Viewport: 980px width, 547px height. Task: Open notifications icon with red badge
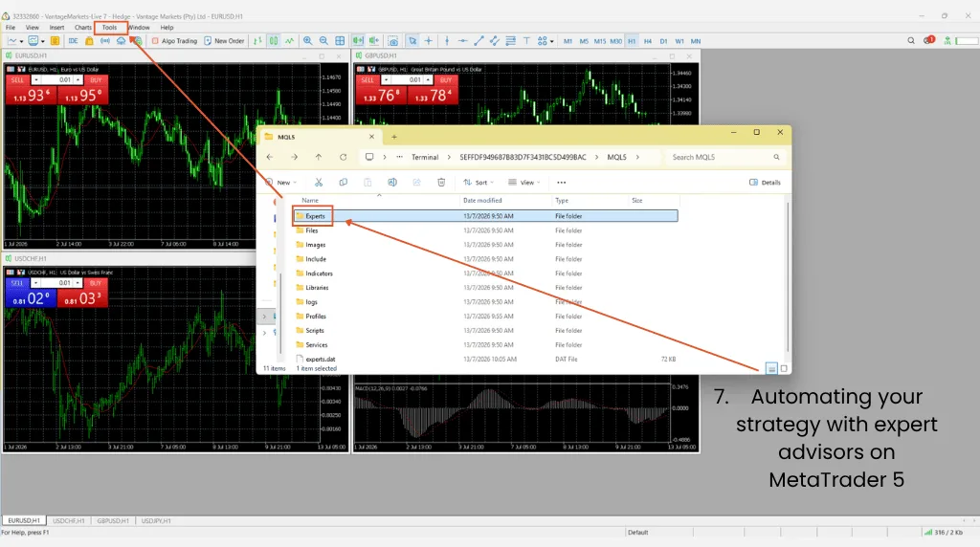tap(928, 40)
